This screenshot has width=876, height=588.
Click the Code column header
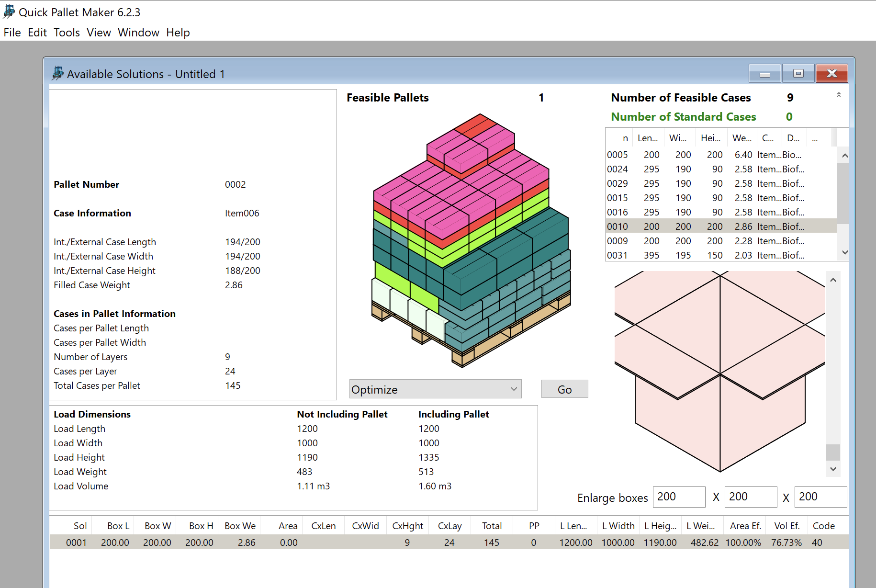(828, 526)
